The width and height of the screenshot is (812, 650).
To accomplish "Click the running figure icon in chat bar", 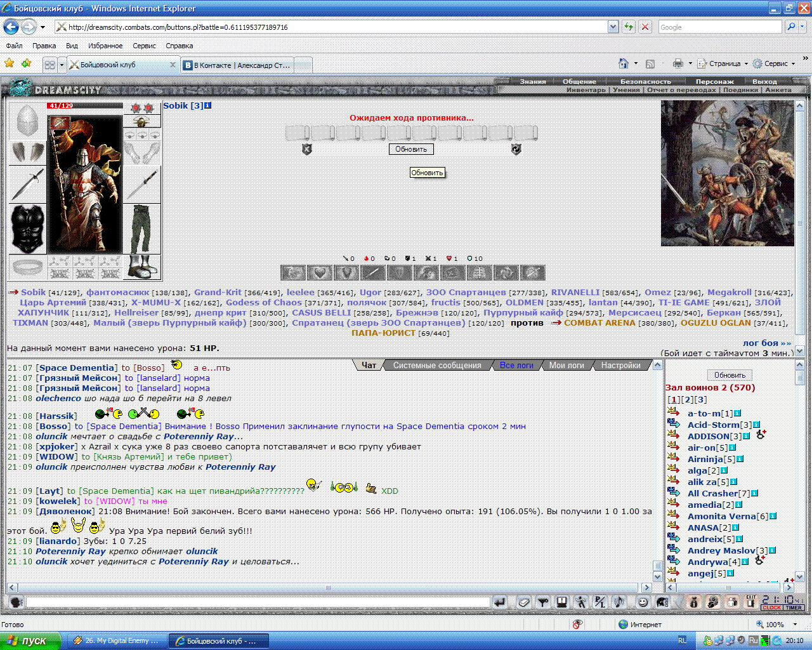I will pyautogui.click(x=580, y=602).
